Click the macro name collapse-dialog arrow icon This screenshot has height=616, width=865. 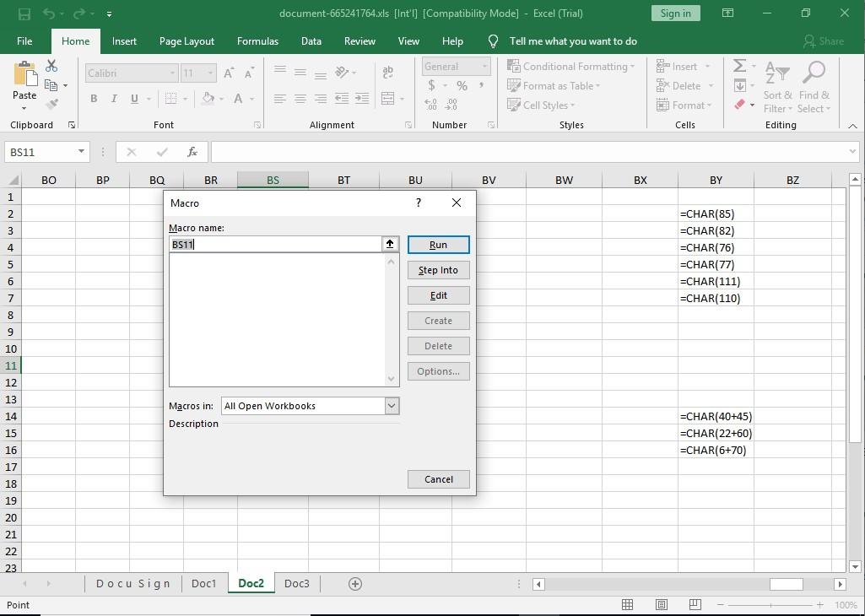click(390, 244)
